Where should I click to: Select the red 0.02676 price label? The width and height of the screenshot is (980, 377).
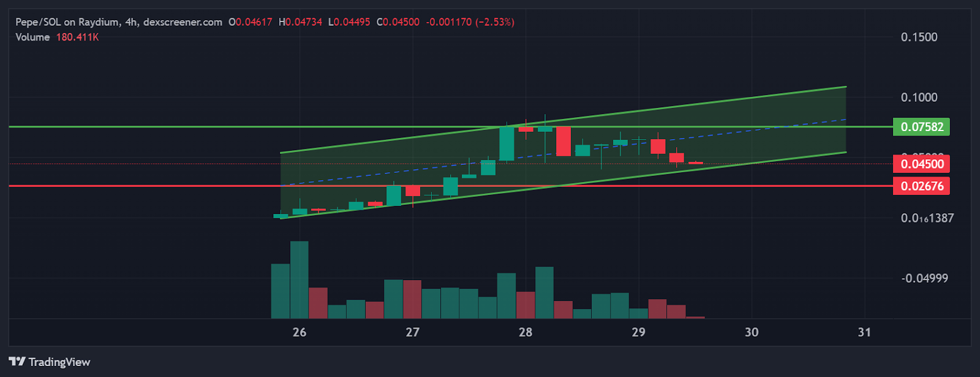tap(921, 186)
